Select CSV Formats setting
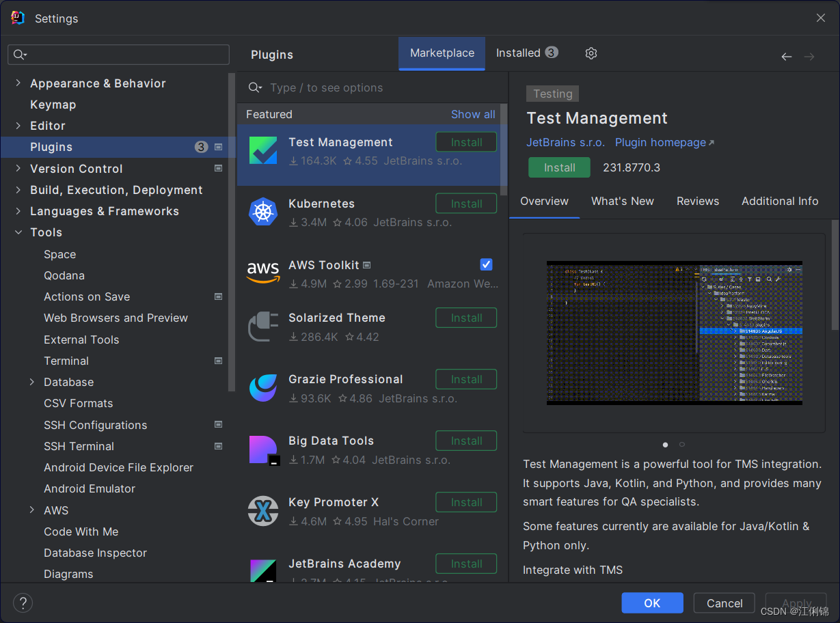The height and width of the screenshot is (623, 840). (x=79, y=403)
